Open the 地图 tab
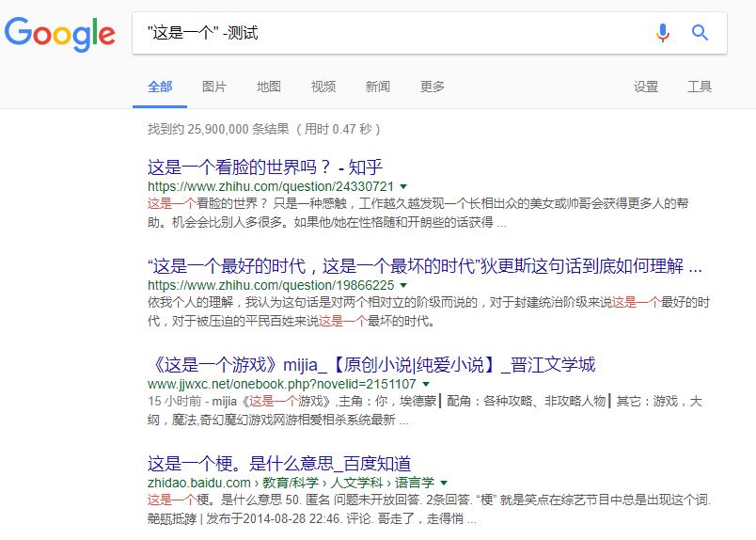Viewport: 756px width, 540px height. tap(269, 87)
